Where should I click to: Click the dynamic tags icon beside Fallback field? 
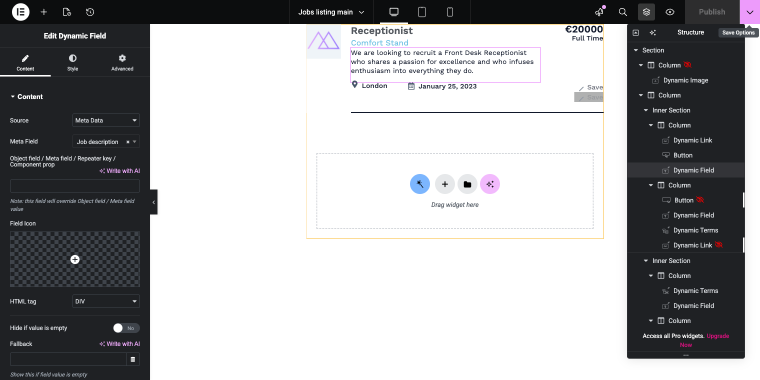tap(133, 359)
